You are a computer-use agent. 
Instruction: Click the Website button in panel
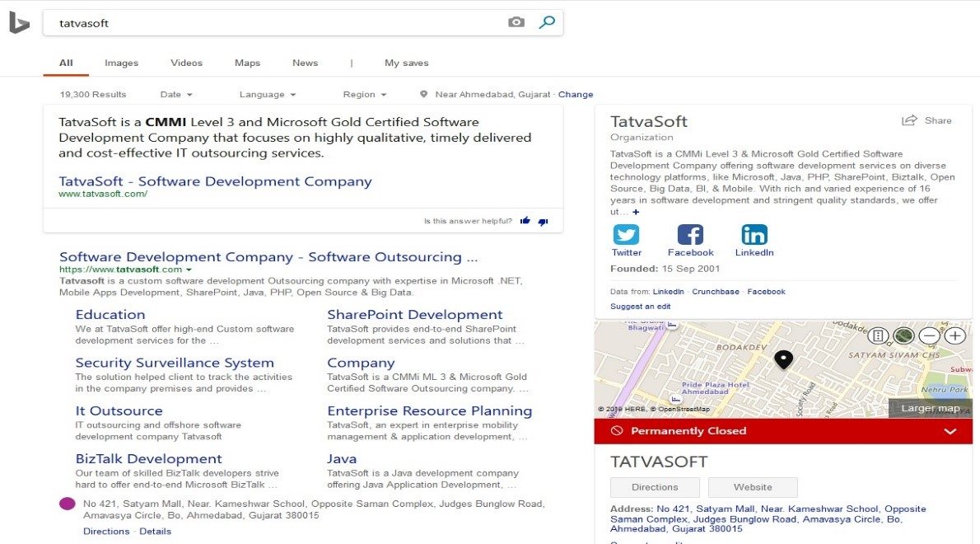click(753, 487)
